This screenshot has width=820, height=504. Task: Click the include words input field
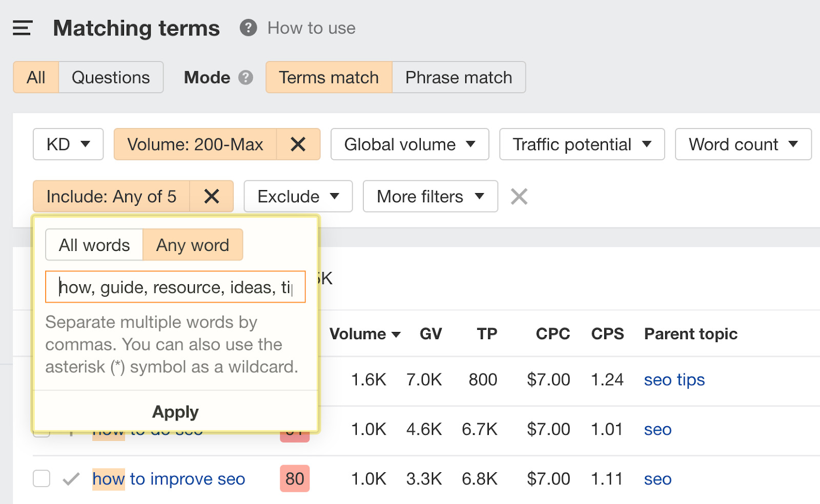point(175,287)
